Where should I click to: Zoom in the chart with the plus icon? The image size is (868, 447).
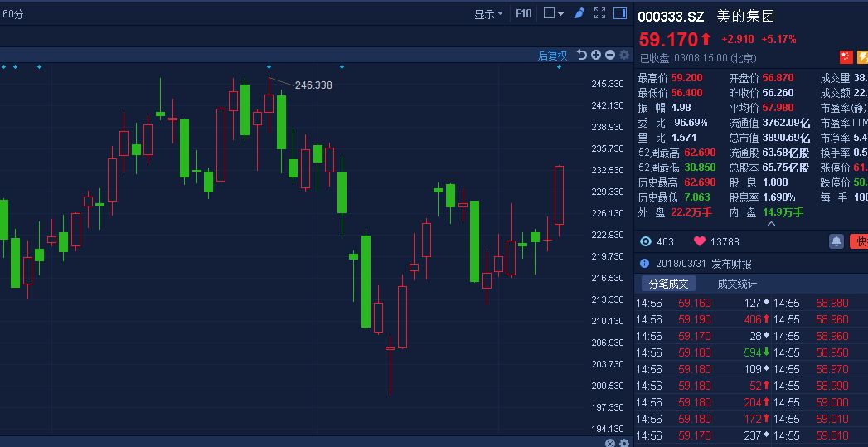tap(595, 55)
